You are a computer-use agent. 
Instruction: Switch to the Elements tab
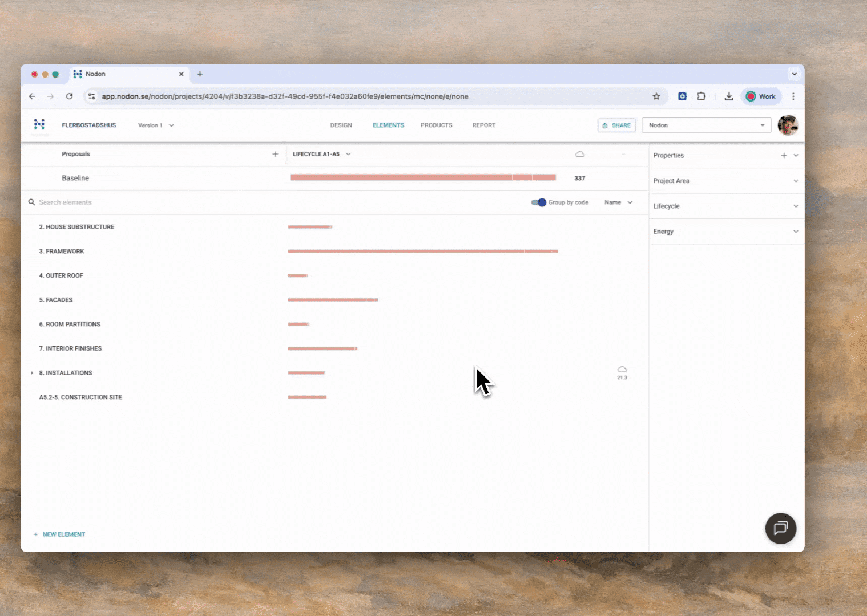[388, 125]
